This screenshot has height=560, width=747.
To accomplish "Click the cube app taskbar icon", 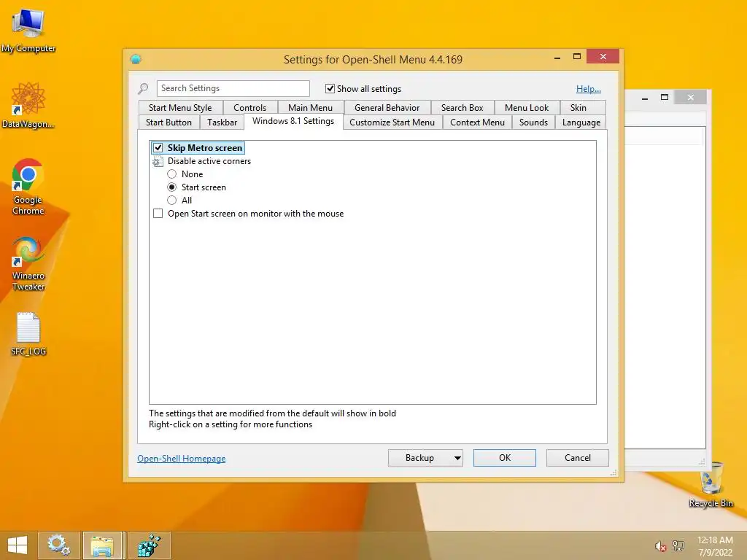I will click(149, 545).
